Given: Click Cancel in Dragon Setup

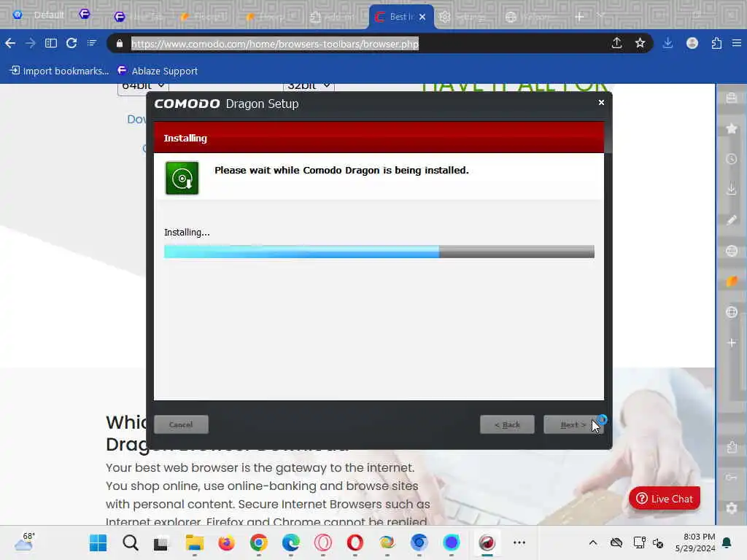Looking at the screenshot, I should (x=181, y=424).
